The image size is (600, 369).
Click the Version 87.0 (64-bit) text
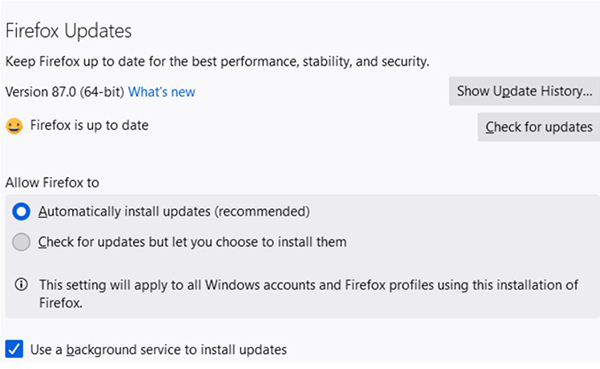[x=65, y=92]
